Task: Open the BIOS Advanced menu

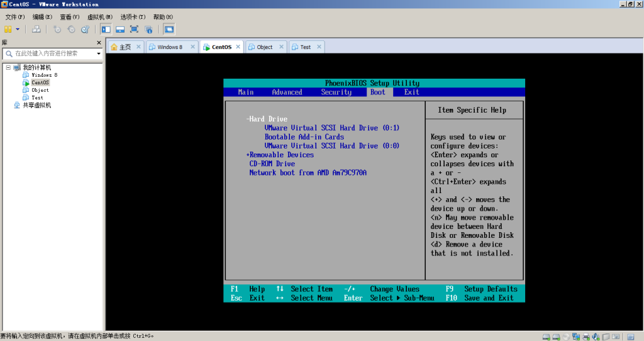Action: click(287, 92)
